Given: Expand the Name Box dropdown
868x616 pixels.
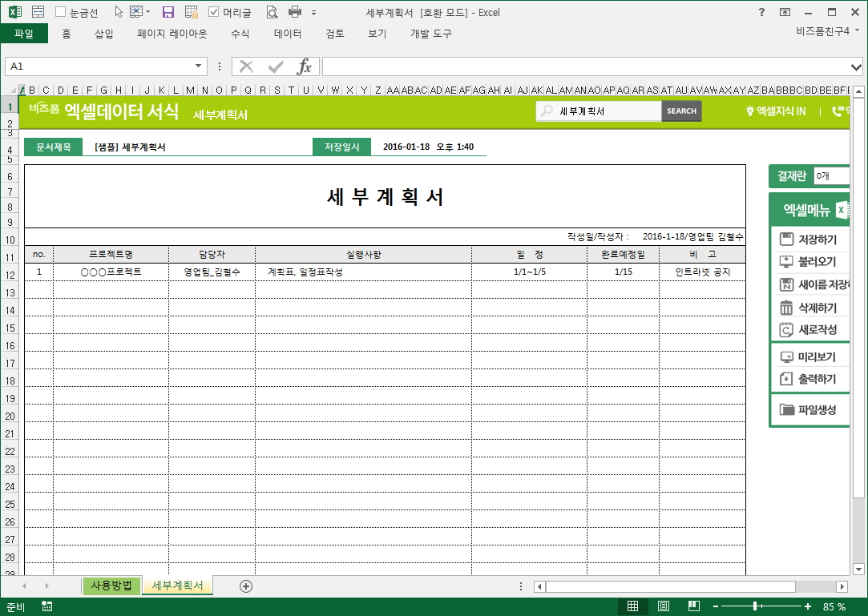Looking at the screenshot, I should [x=198, y=66].
